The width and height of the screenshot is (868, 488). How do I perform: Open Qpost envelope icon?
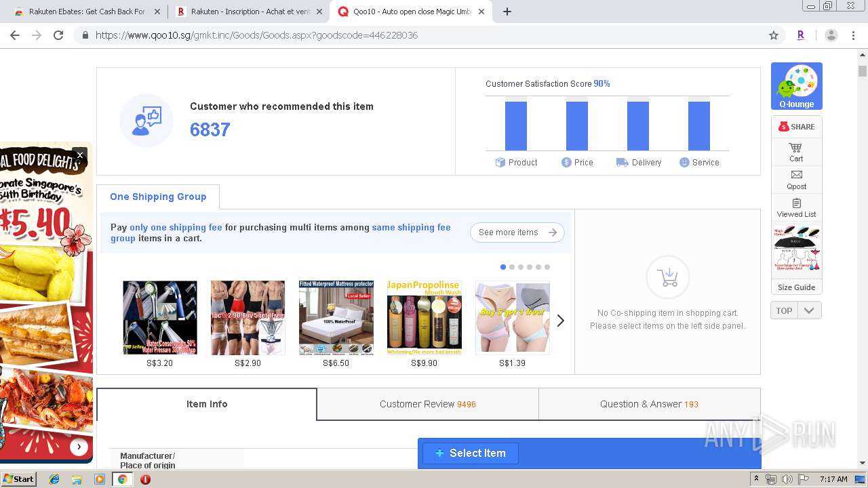796,180
